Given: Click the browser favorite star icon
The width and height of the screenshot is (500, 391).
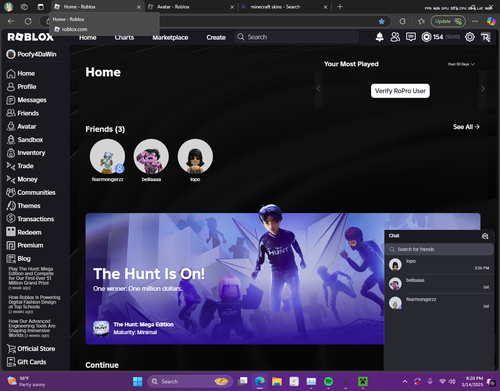Looking at the screenshot, I should pos(382,21).
